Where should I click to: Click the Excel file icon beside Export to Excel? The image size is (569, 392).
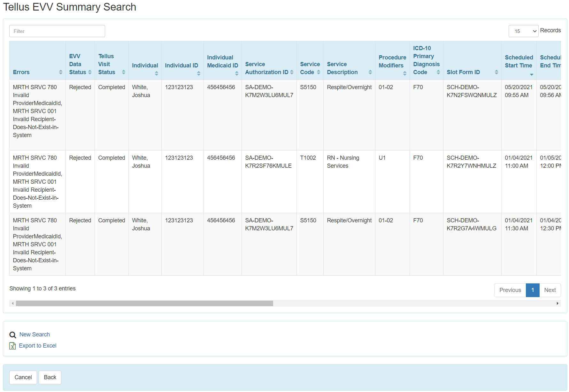point(12,346)
